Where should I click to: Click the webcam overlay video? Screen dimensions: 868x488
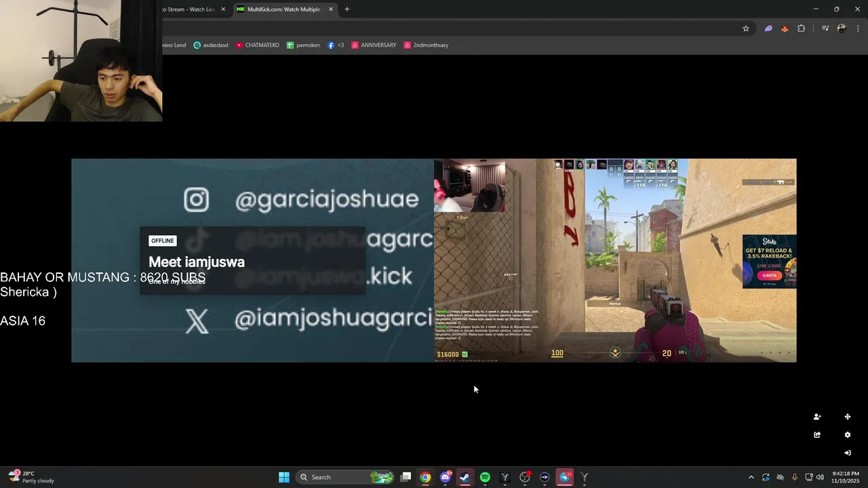pos(81,61)
